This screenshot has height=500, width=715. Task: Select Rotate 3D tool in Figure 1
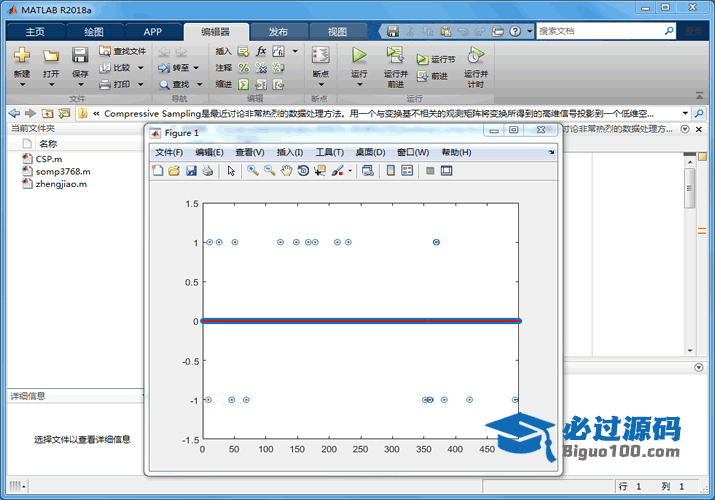303,170
